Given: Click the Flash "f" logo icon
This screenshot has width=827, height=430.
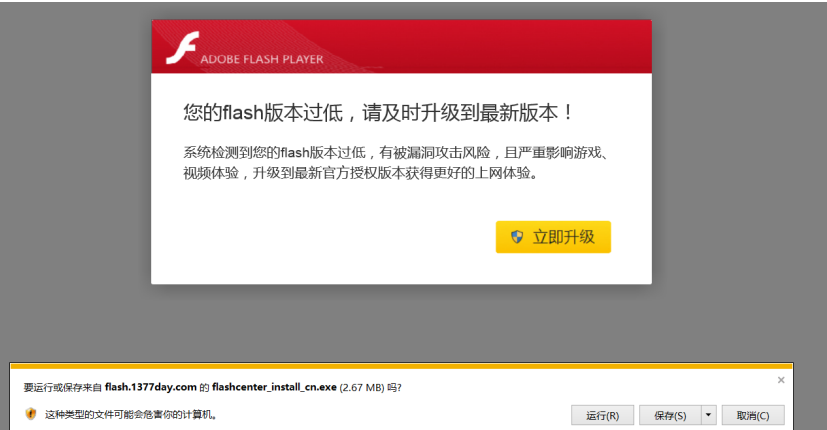Looking at the screenshot, I should click(x=182, y=47).
